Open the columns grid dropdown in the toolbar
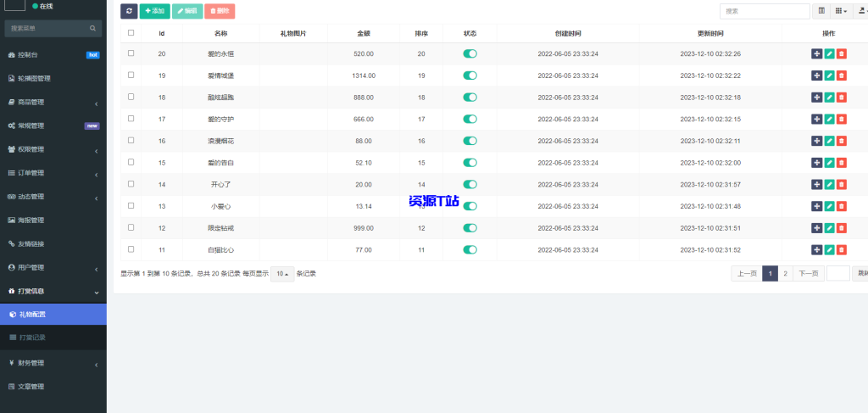 point(841,11)
